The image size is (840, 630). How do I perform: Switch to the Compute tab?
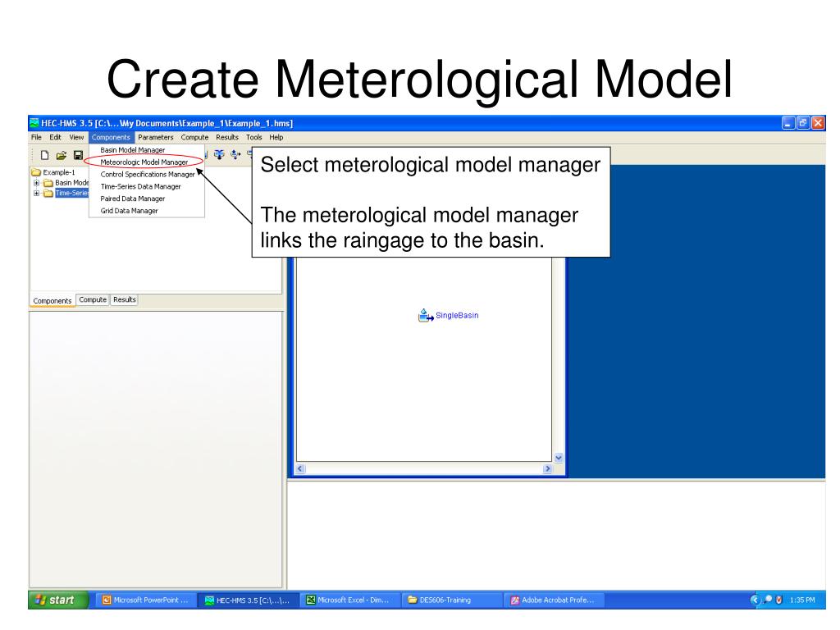(93, 300)
